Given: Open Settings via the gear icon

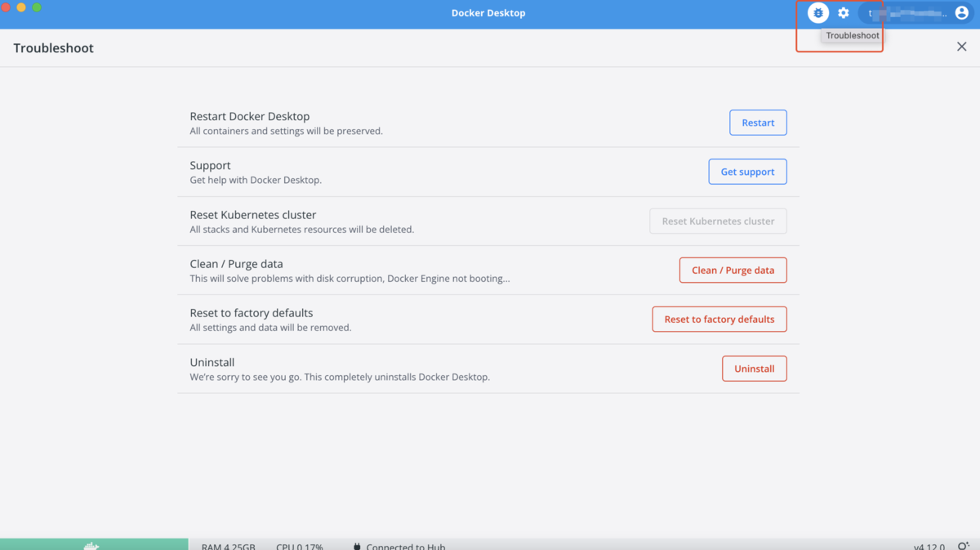Looking at the screenshot, I should tap(844, 13).
